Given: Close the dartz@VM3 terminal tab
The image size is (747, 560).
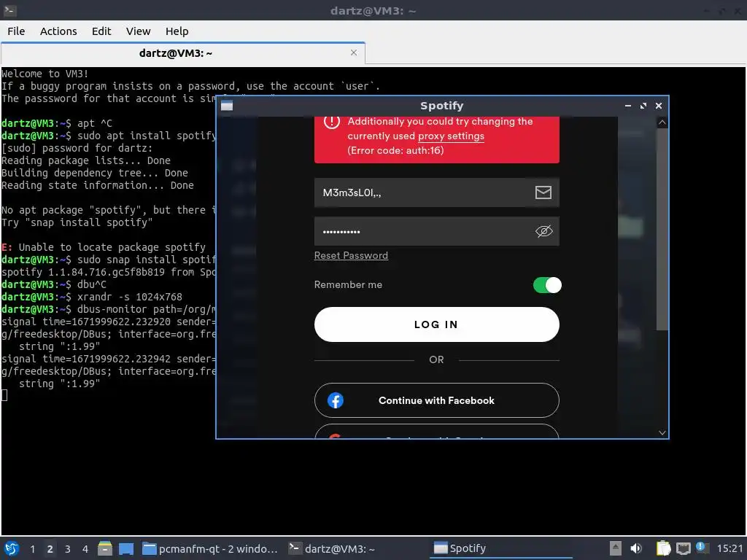Looking at the screenshot, I should (354, 52).
